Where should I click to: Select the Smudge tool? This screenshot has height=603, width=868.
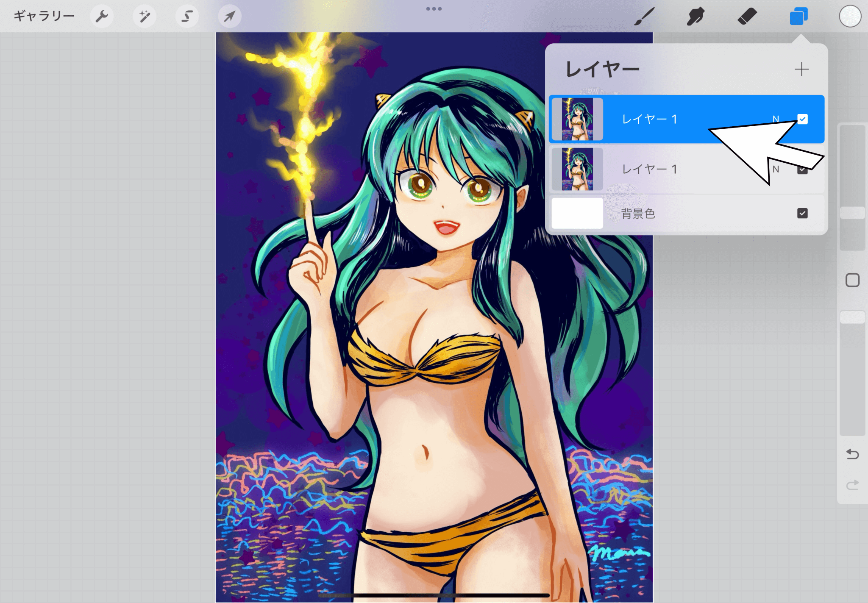click(696, 17)
